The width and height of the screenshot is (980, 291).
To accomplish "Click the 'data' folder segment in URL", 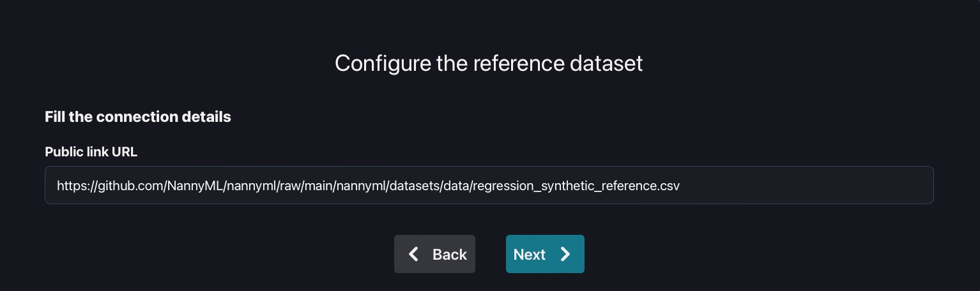I will [456, 186].
